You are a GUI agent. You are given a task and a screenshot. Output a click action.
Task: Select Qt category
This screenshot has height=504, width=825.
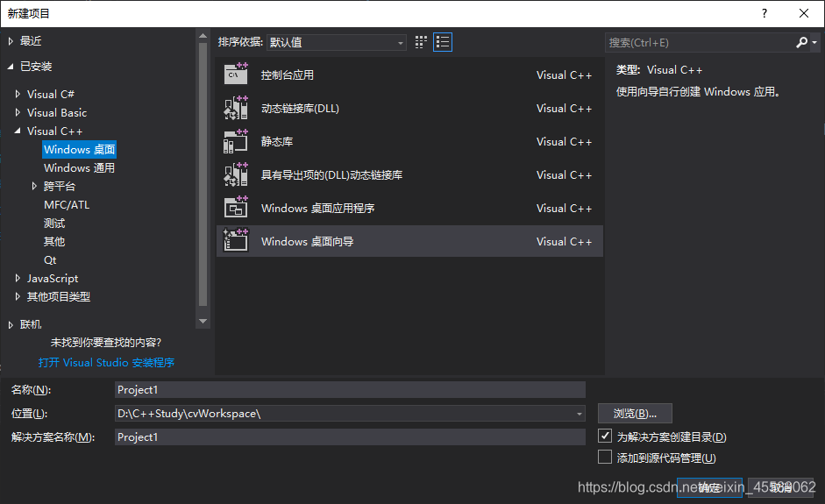pos(50,260)
